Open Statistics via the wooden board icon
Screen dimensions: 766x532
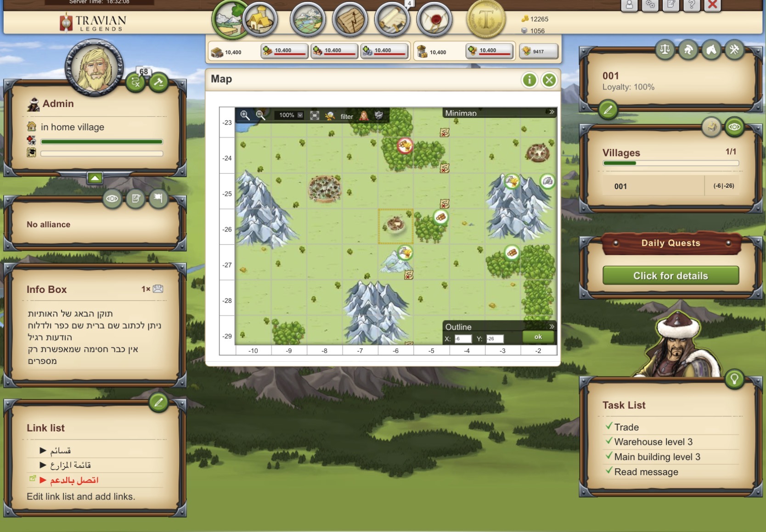coord(350,20)
